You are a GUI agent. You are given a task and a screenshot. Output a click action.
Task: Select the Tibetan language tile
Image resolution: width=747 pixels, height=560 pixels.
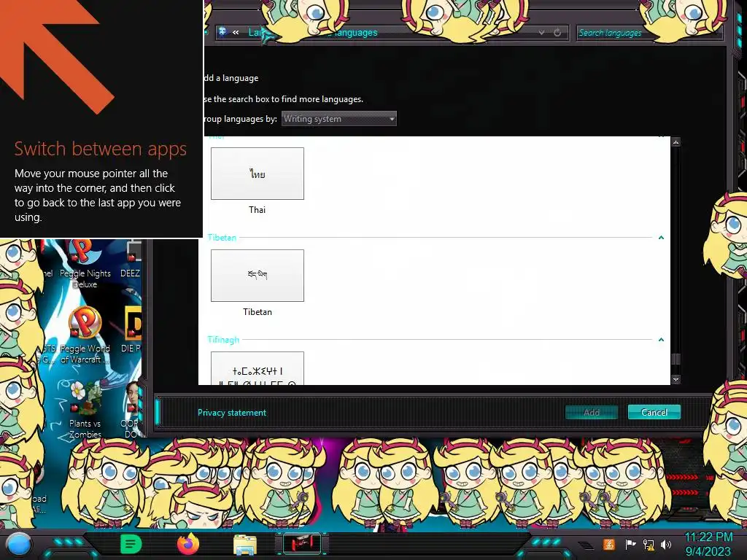[258, 275]
